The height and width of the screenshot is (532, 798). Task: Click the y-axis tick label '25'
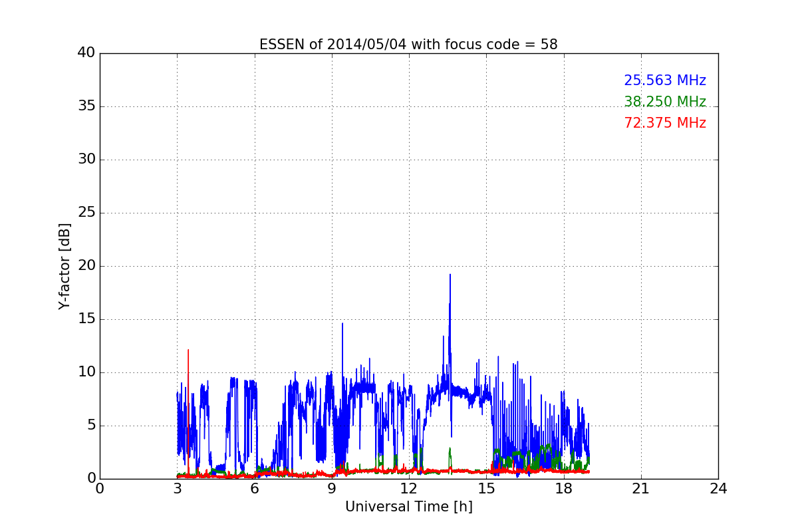[86, 213]
